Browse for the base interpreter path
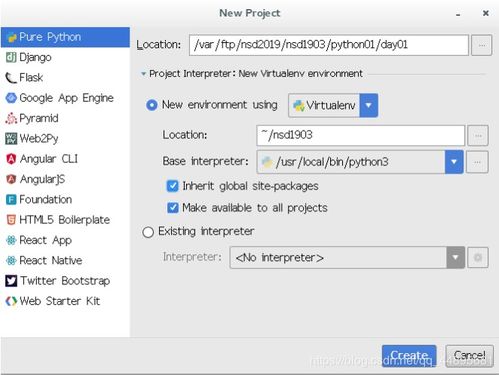The image size is (499, 375). [x=477, y=162]
